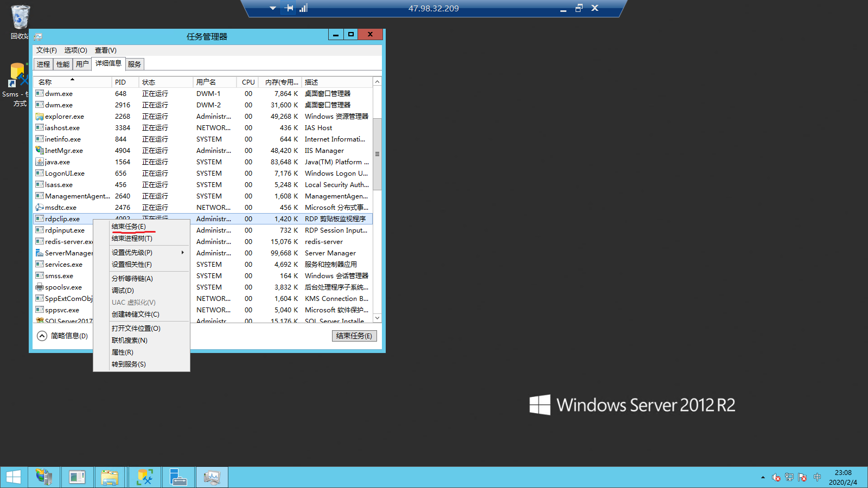Select the iashost.exe process row

pyautogui.click(x=203, y=127)
